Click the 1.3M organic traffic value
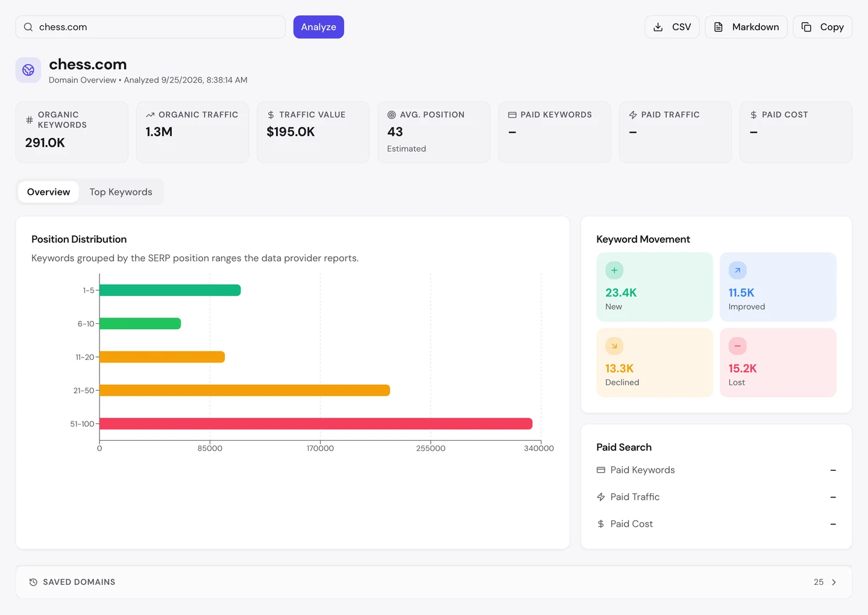868x615 pixels. click(x=159, y=131)
